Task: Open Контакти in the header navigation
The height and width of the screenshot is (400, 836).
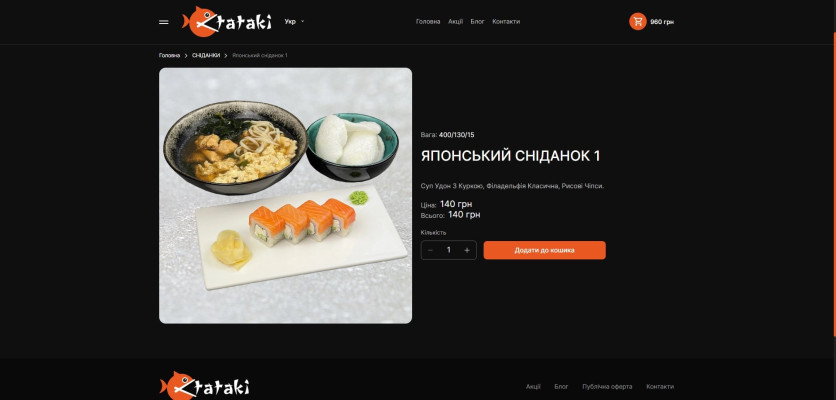Action: [x=506, y=22]
